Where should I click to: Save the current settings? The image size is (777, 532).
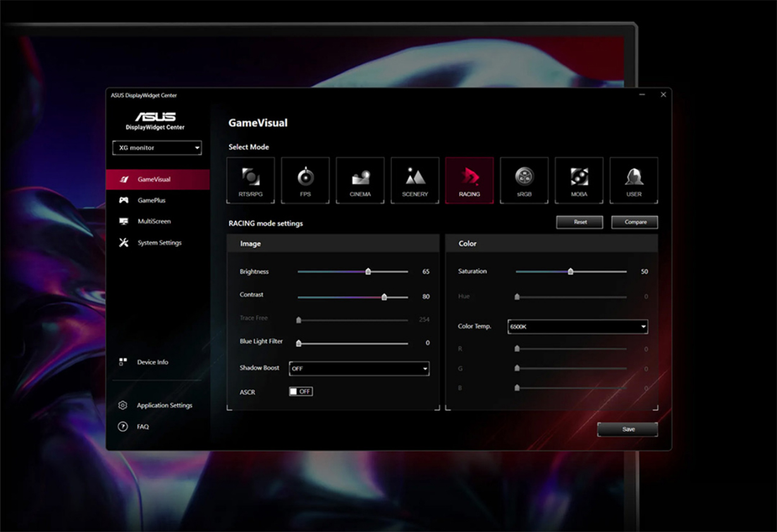627,429
